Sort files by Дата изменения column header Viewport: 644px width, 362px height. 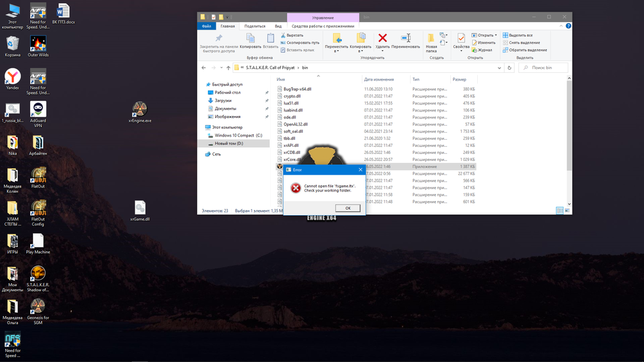coord(377,79)
